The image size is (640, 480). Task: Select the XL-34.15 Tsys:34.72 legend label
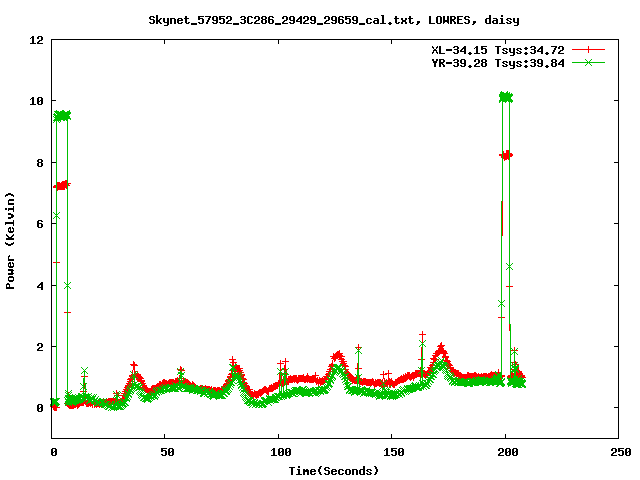(x=498, y=50)
